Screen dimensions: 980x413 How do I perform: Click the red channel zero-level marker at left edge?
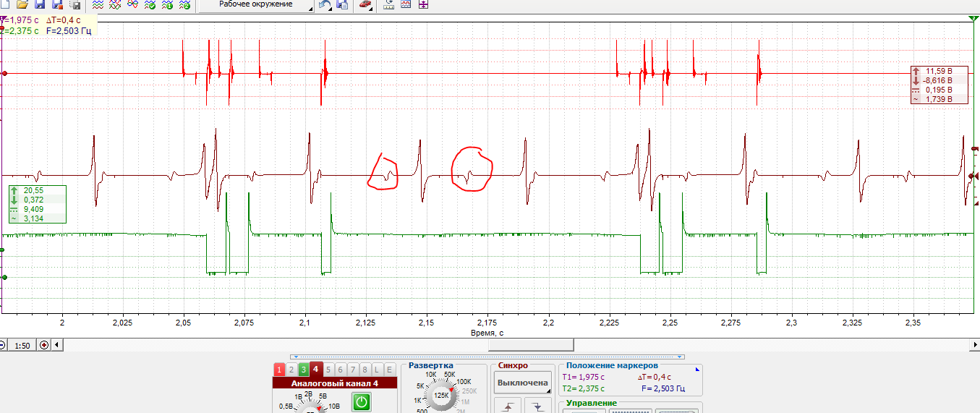[4, 73]
